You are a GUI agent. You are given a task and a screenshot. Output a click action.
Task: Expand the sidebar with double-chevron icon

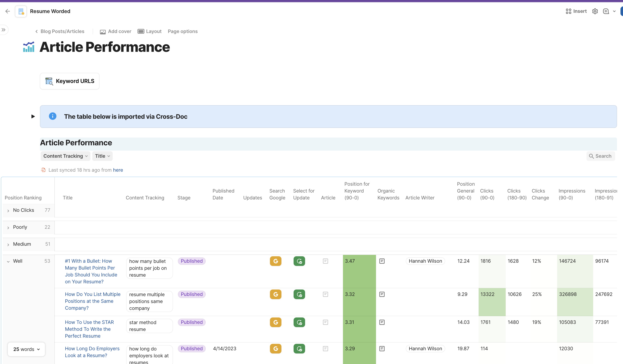pos(3,30)
